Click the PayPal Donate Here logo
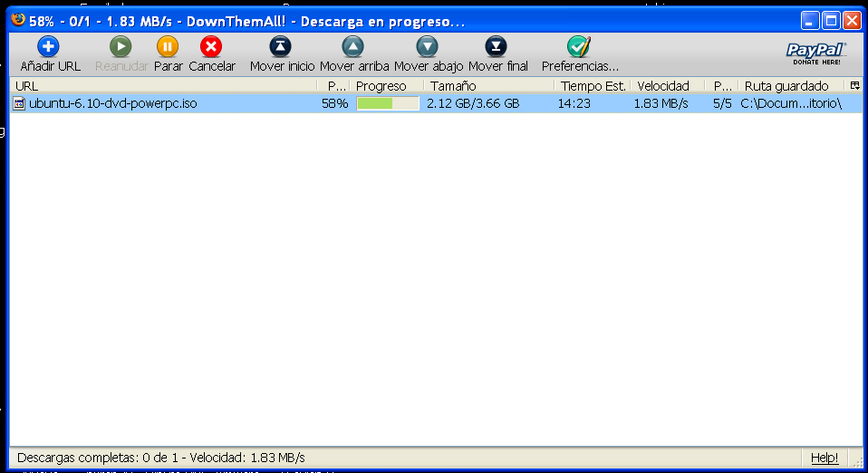 (816, 53)
